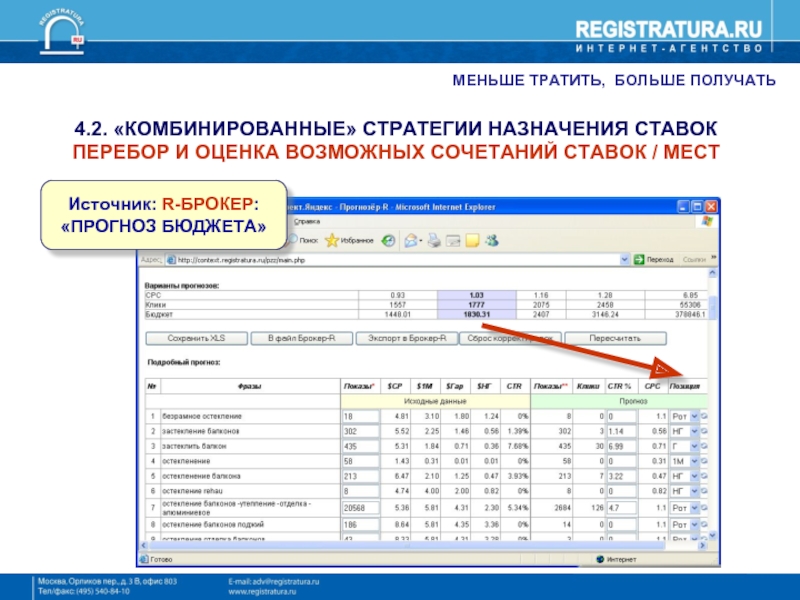Screen dimensions: 800x600
Task: Click refresh icon in row 4 остекление
Action: [x=704, y=461]
